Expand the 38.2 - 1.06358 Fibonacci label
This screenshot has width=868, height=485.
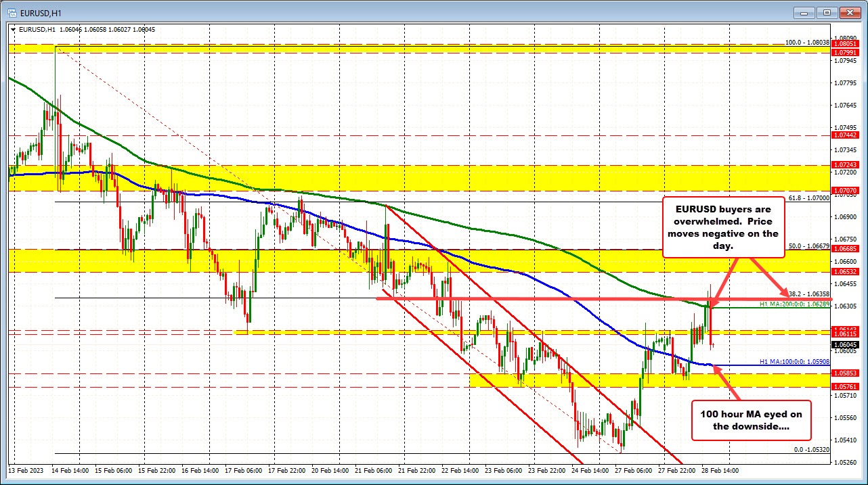(799, 294)
